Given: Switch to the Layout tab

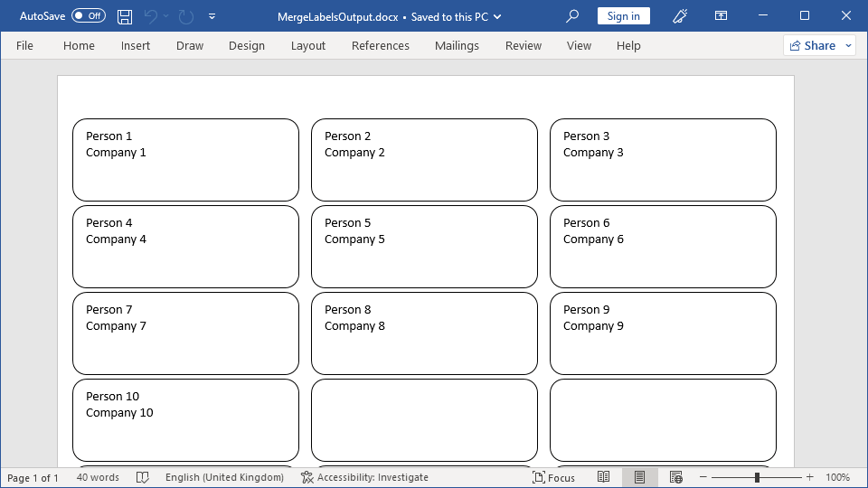Looking at the screenshot, I should [x=307, y=46].
